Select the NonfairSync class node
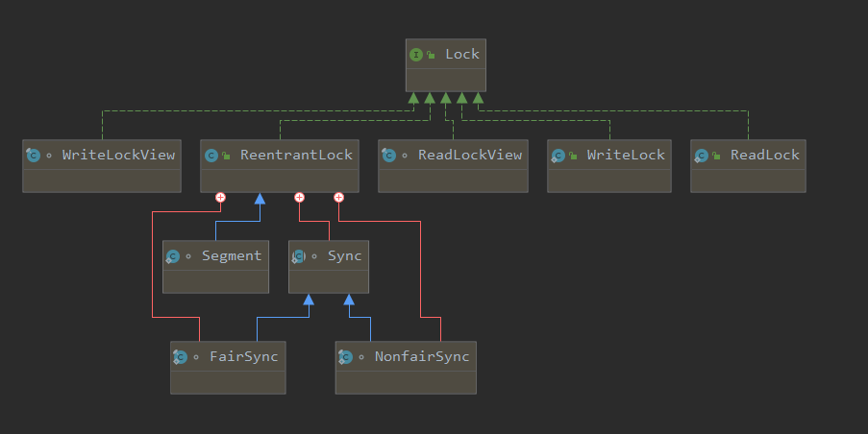 [406, 368]
